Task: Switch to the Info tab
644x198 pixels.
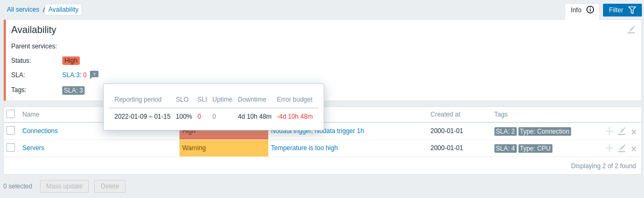Action: point(582,10)
